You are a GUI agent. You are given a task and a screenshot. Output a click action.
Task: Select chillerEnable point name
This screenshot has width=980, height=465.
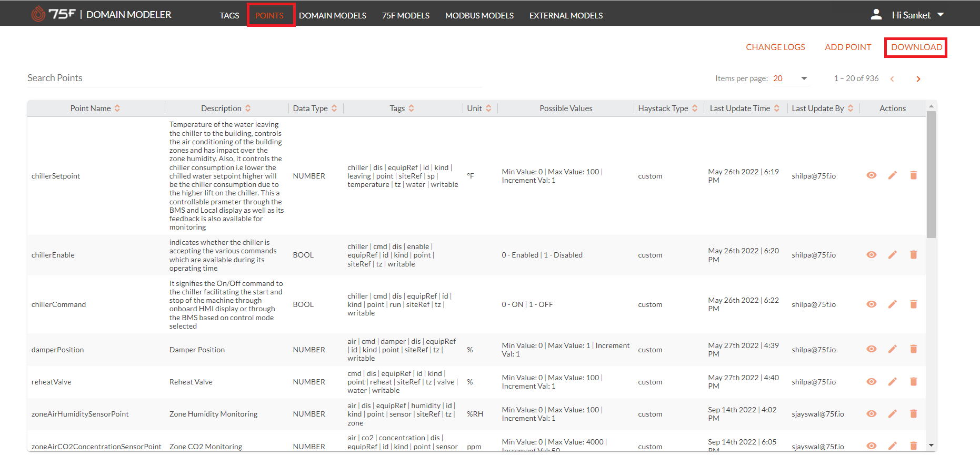(x=53, y=255)
